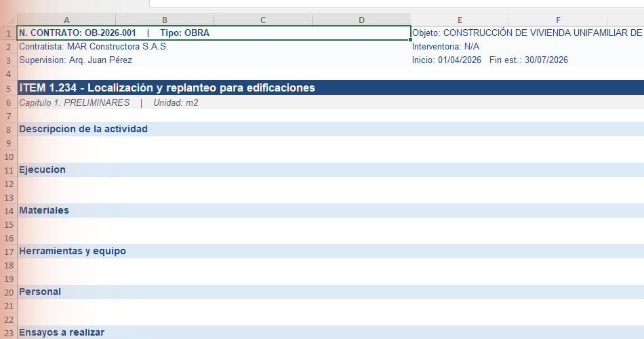Select column B header

tap(165, 20)
